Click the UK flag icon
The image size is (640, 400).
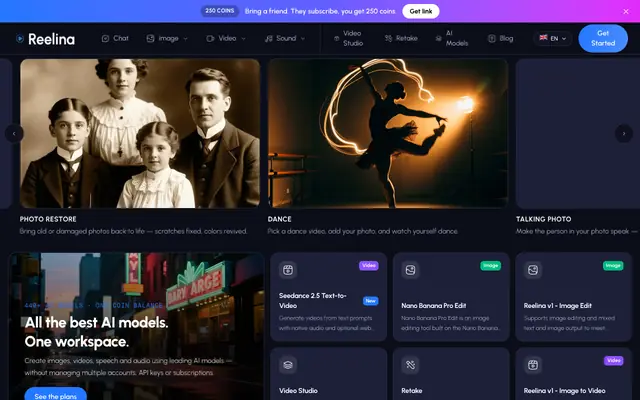coord(543,38)
